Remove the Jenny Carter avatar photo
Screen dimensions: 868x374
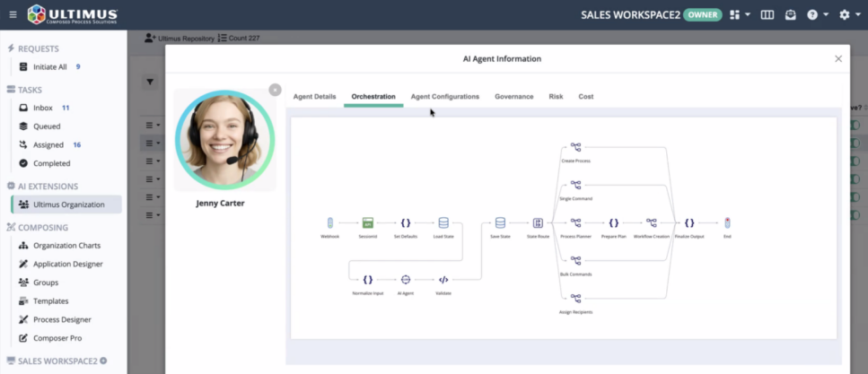click(x=276, y=90)
